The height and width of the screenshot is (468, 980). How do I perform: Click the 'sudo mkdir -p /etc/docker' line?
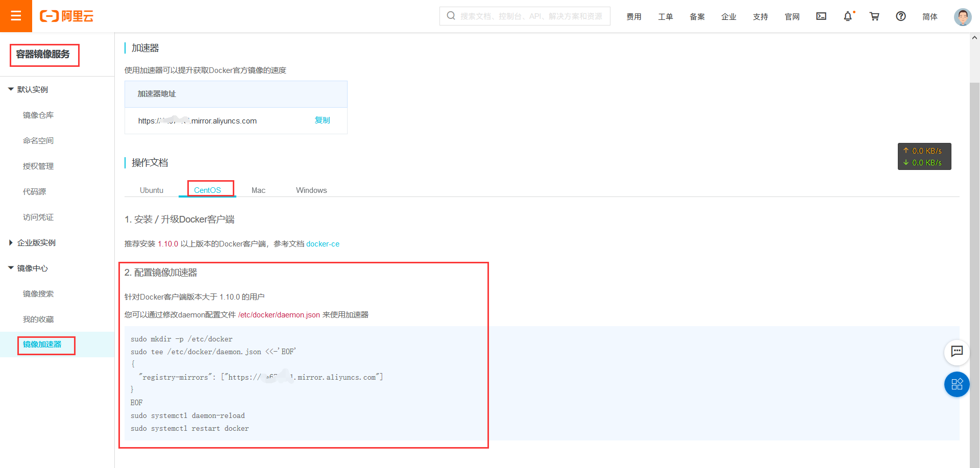(182, 339)
